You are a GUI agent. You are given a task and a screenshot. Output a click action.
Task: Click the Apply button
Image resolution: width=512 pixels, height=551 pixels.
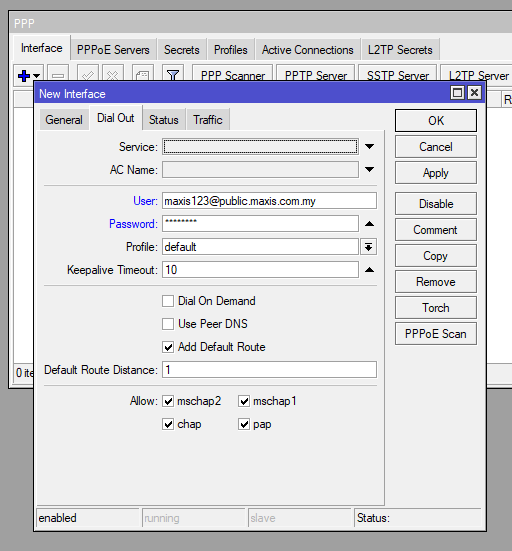pyautogui.click(x=436, y=173)
